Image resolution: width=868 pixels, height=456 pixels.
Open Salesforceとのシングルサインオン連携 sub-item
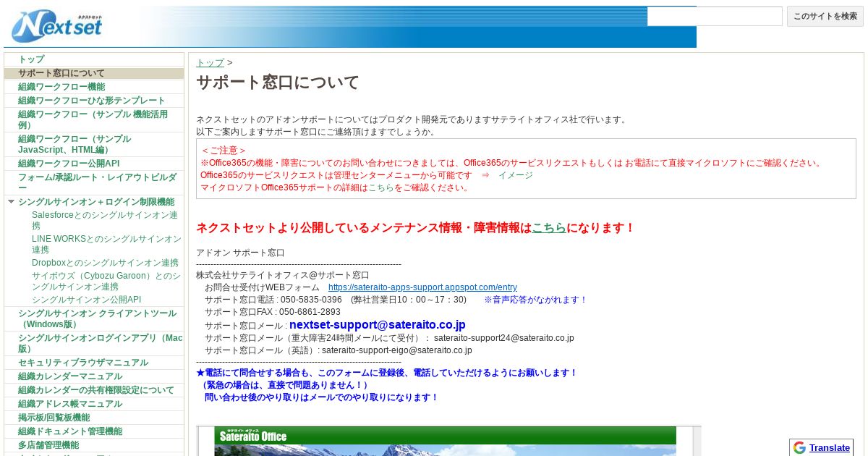pyautogui.click(x=105, y=221)
